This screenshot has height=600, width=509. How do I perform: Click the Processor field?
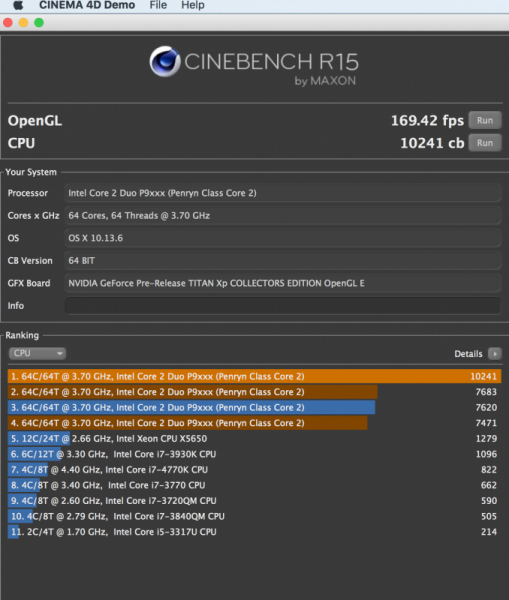(x=282, y=193)
